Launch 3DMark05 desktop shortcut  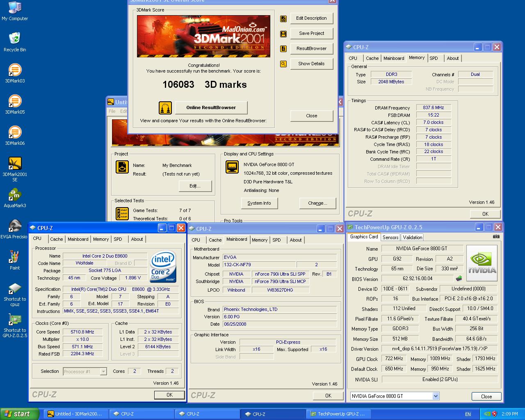pos(15,104)
